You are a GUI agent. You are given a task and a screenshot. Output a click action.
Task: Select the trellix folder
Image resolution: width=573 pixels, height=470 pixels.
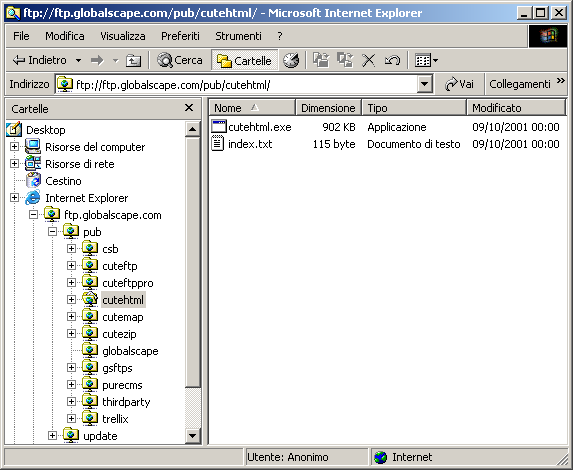pyautogui.click(x=115, y=419)
